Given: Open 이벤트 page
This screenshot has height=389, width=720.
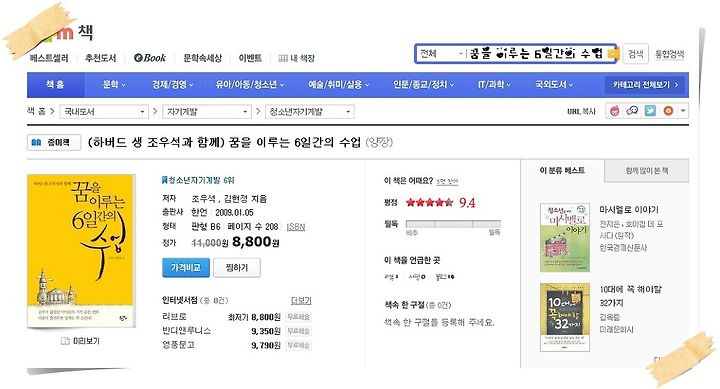Looking at the screenshot, I should point(250,58).
